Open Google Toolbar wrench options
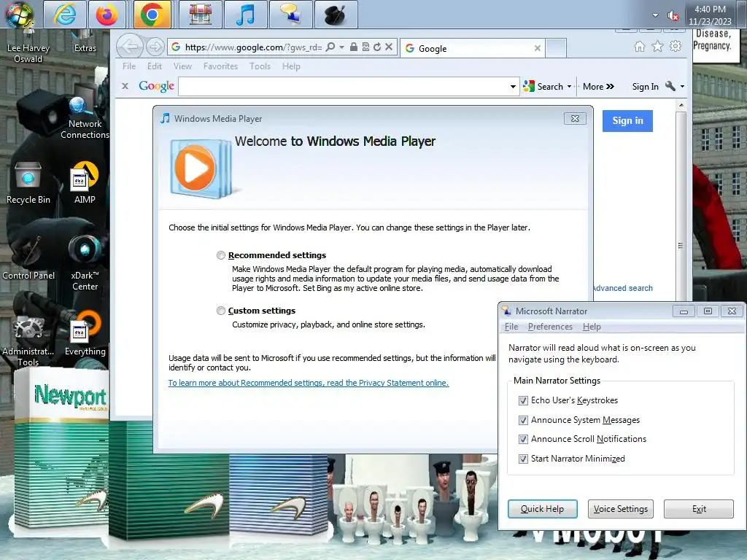Viewport: 747px width, 560px height. coord(670,86)
